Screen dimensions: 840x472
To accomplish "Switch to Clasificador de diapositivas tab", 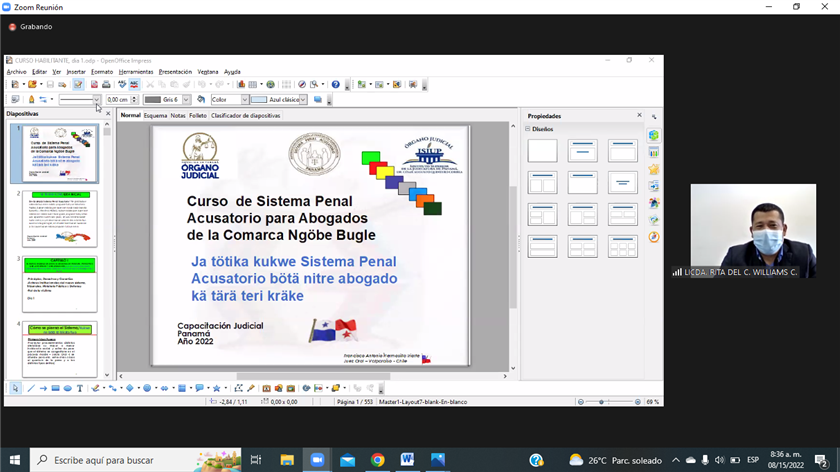I will click(x=245, y=116).
